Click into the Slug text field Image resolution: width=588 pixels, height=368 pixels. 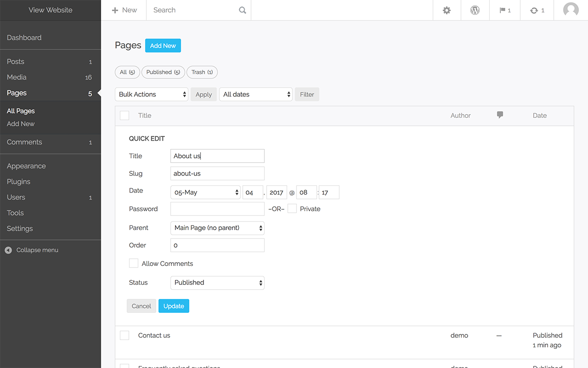point(217,173)
